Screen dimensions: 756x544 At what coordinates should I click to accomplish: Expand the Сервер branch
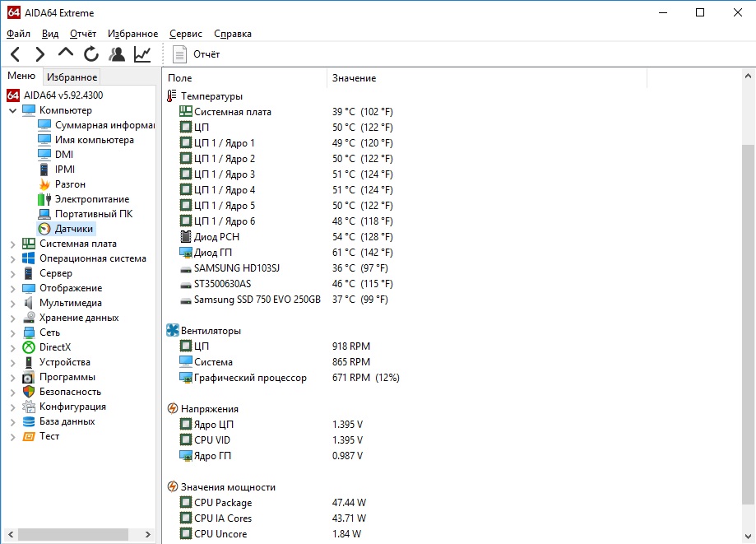pyautogui.click(x=12, y=273)
